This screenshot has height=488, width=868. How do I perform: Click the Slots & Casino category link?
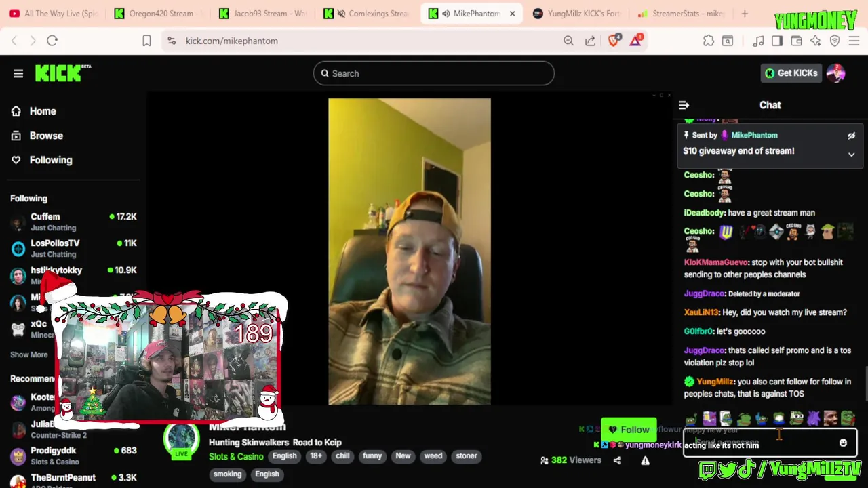[x=236, y=457]
